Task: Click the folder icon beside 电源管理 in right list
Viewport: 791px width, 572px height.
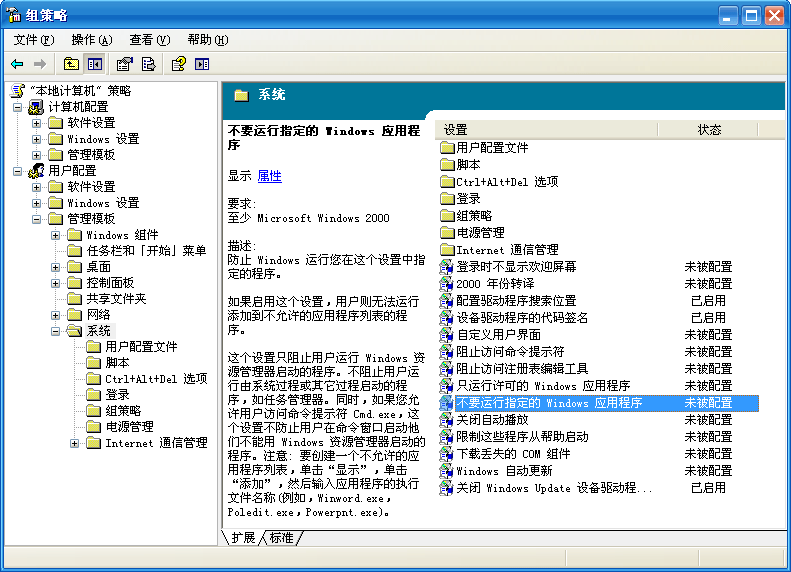Action: click(447, 233)
